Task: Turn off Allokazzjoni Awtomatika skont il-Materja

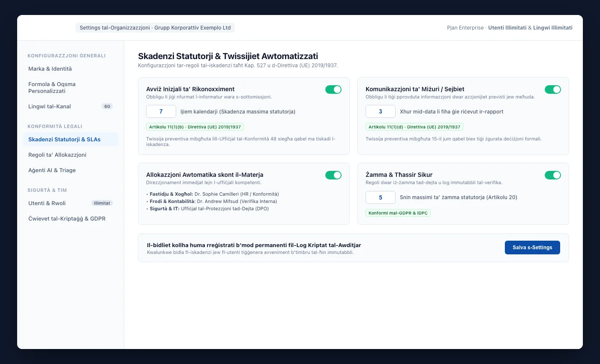Action: 333,175
